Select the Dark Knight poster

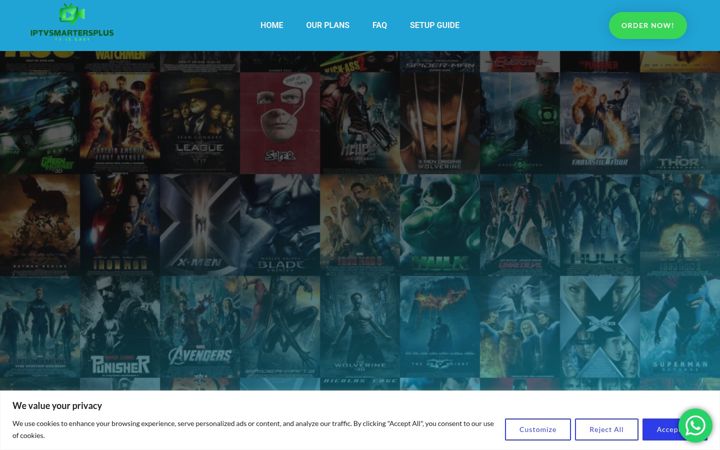(x=439, y=326)
